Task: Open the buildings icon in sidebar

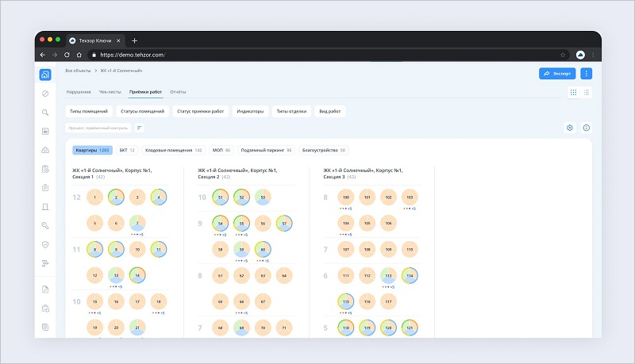Action: point(45,75)
